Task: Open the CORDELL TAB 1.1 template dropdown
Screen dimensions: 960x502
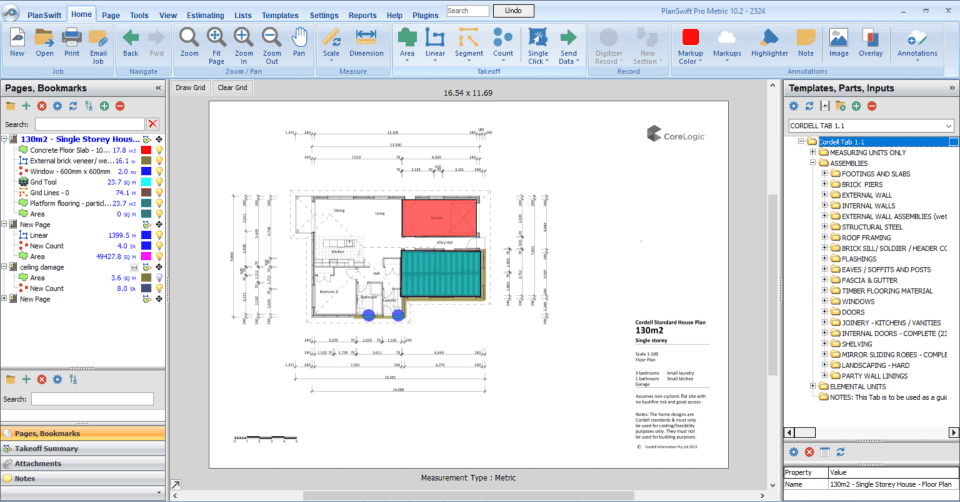Action: pyautogui.click(x=948, y=126)
